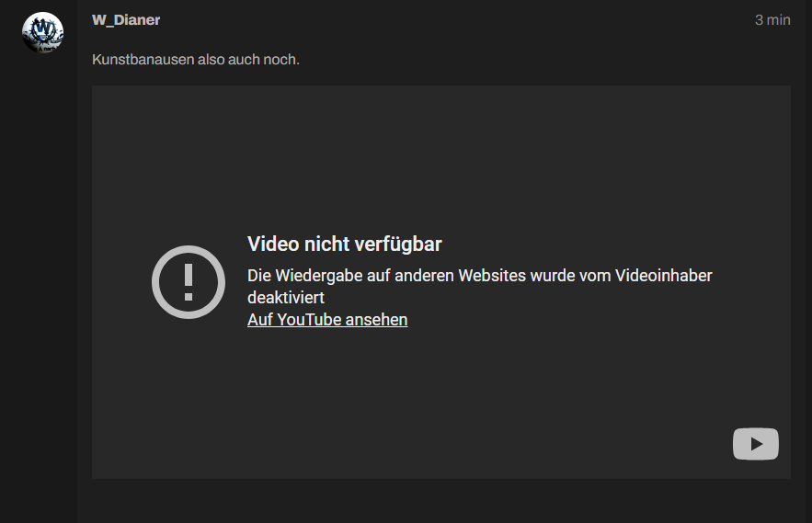
Task: Click the word Videoinhaber in the error description
Action: (x=663, y=276)
